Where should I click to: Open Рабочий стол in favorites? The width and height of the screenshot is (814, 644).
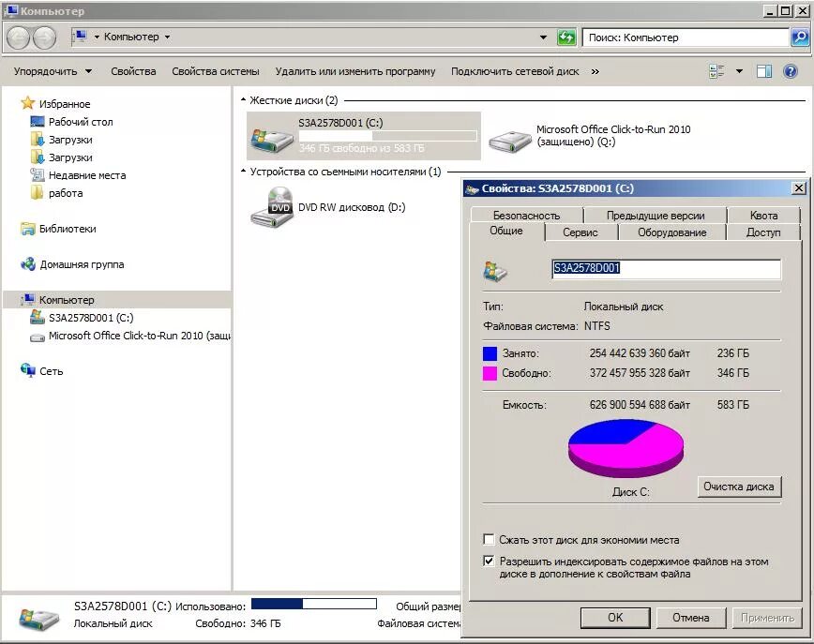pos(81,122)
